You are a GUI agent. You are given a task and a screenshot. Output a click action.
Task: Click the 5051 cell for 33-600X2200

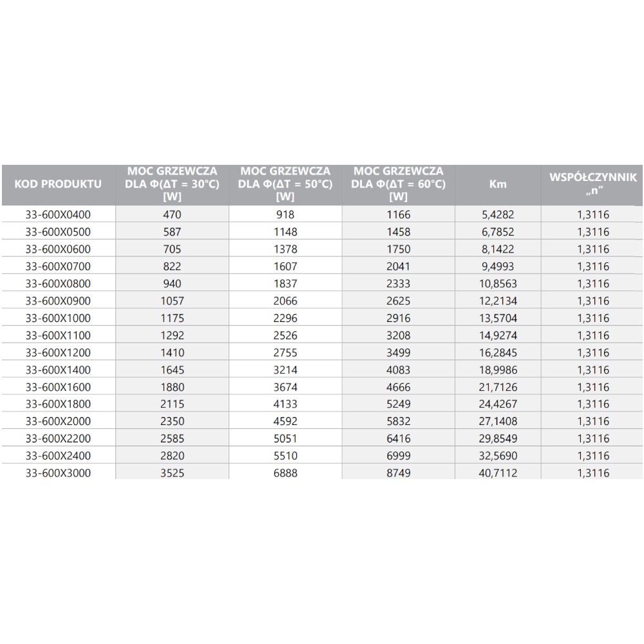[x=285, y=439]
